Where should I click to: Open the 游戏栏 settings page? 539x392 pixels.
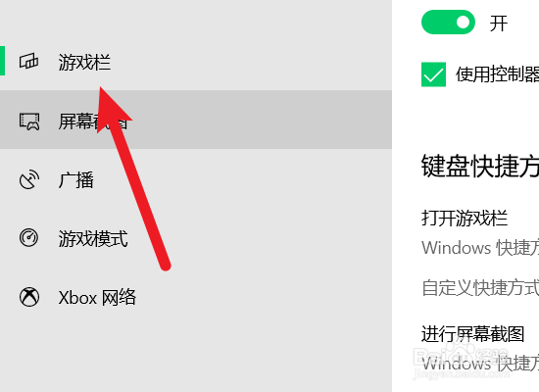coord(196,62)
